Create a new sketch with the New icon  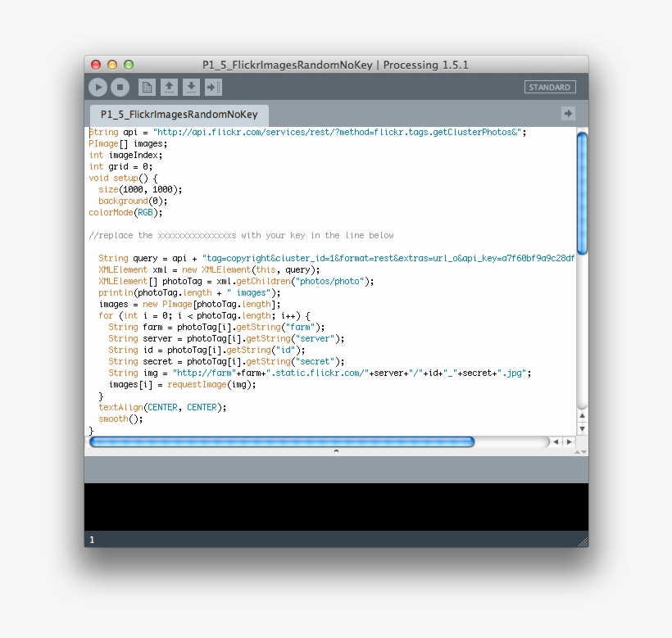(x=147, y=88)
